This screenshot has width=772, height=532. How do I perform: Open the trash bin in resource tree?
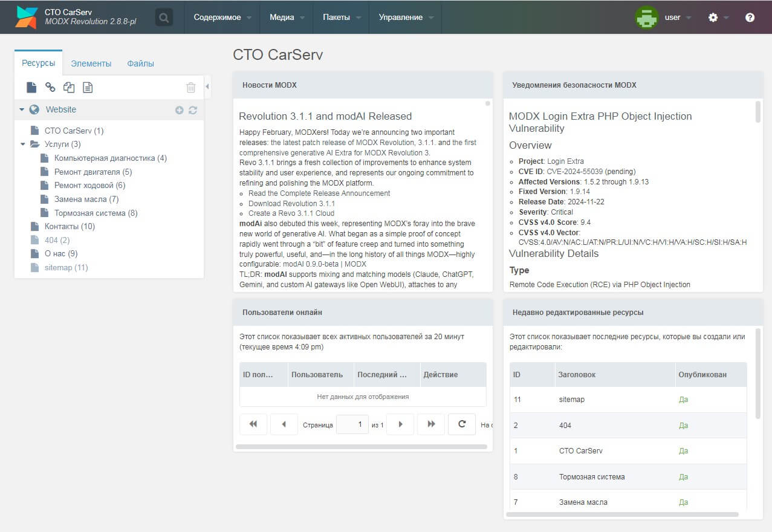point(191,88)
